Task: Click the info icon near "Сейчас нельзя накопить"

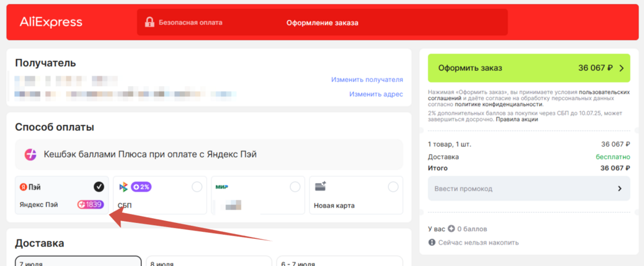Action: [x=432, y=242]
